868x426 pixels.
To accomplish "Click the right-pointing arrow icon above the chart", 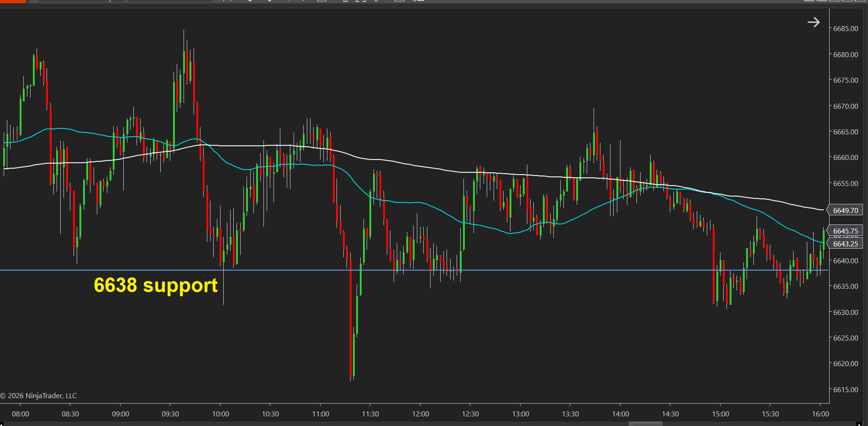I will (x=814, y=22).
